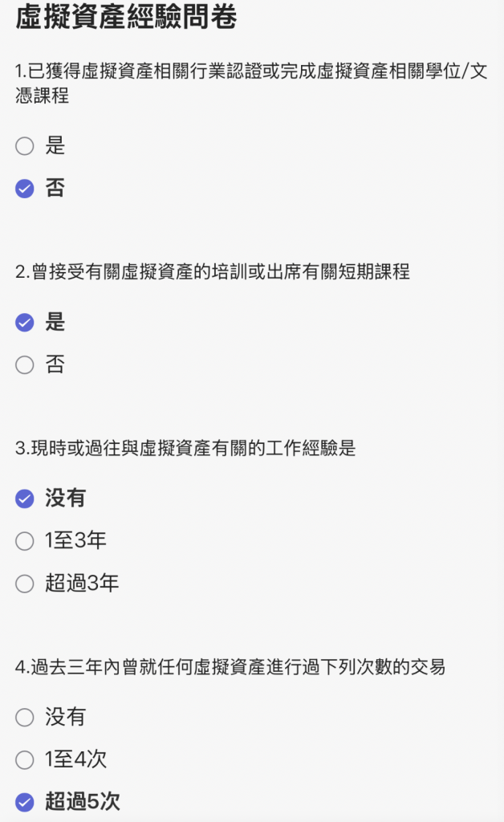Click checked 没有 radio for work experience
This screenshot has height=822, width=504.
coord(25,498)
